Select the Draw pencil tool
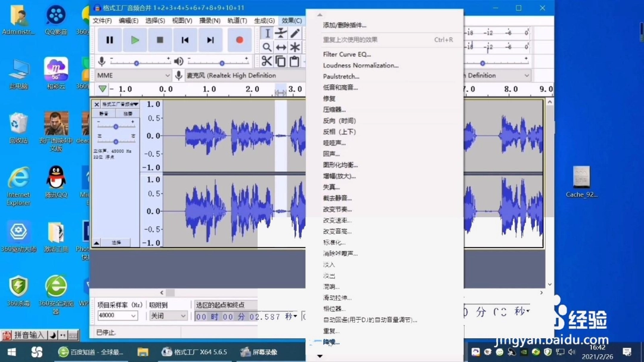644x362 pixels. [295, 33]
